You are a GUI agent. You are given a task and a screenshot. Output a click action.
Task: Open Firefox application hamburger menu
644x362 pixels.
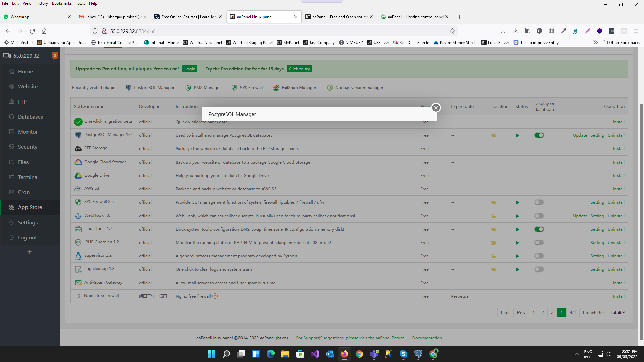[x=636, y=31]
